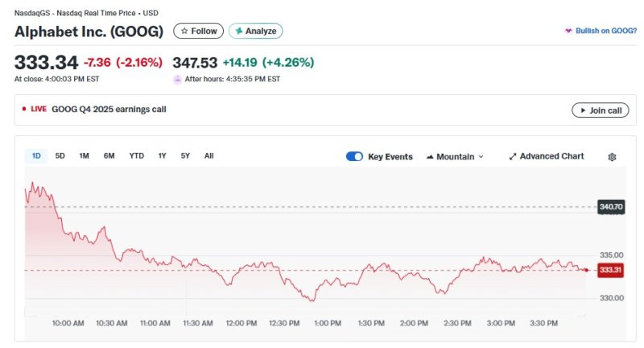Viewport: 644px width, 348px height.
Task: Select the 1D range tab
Action: click(x=36, y=155)
